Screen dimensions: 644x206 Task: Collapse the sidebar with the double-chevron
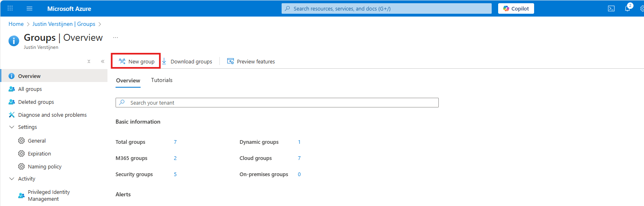[103, 61]
